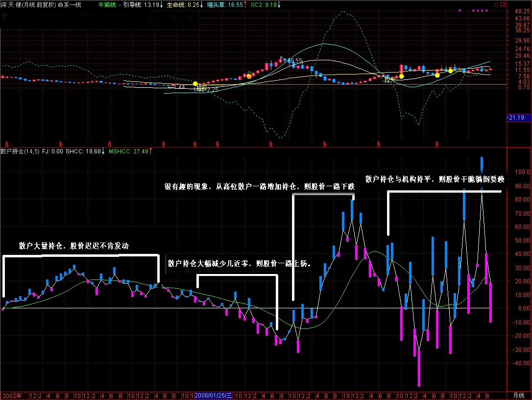The image size is (532, 400).
Task: Click the first yellow signal dot on price line
Action: (195, 84)
